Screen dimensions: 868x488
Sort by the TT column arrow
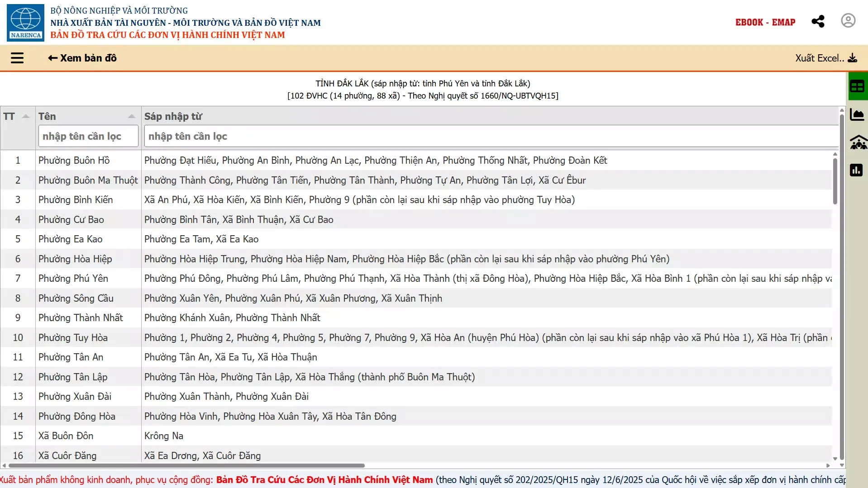pyautogui.click(x=26, y=116)
